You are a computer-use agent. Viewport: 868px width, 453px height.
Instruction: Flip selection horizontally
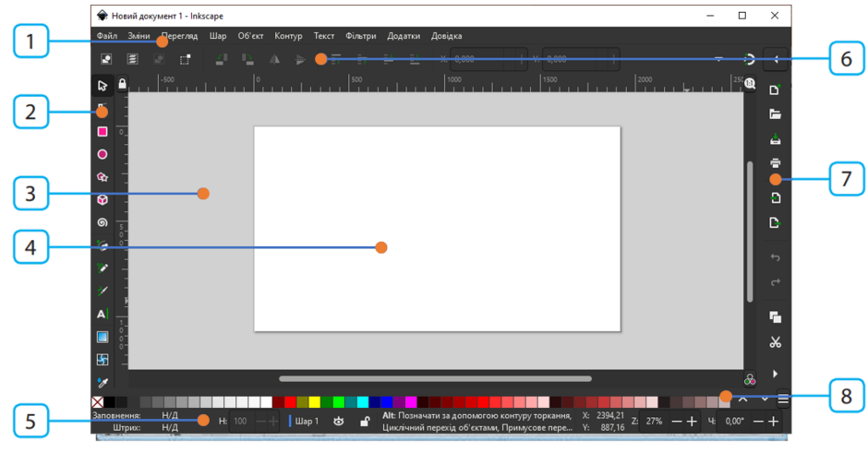(274, 59)
